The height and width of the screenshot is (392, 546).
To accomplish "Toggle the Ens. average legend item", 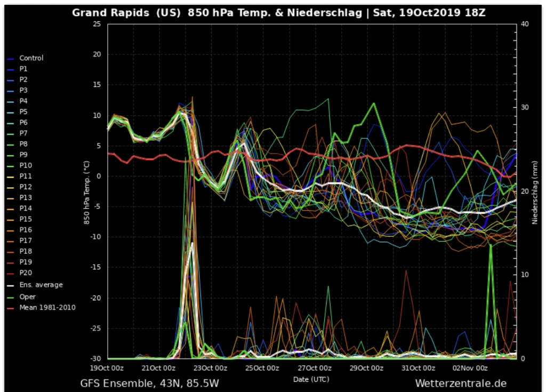I will tap(41, 285).
